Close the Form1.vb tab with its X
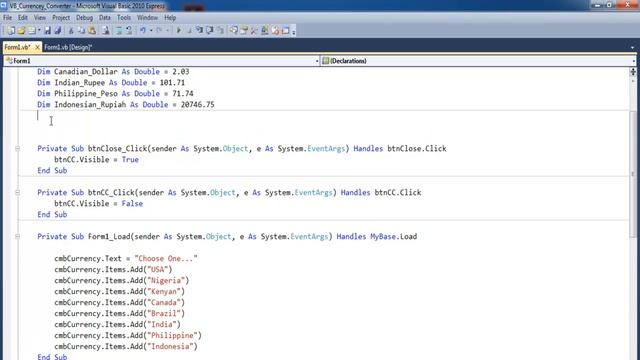 click(37, 47)
